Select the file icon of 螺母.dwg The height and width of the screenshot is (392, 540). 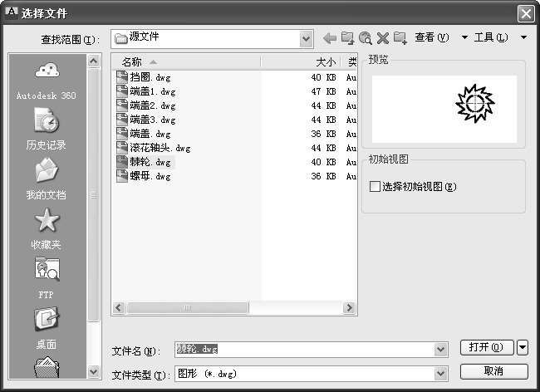[x=122, y=175]
